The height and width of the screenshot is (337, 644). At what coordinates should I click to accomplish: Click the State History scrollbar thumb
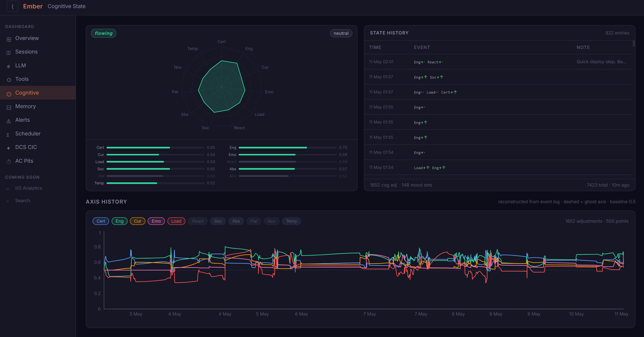click(x=634, y=44)
